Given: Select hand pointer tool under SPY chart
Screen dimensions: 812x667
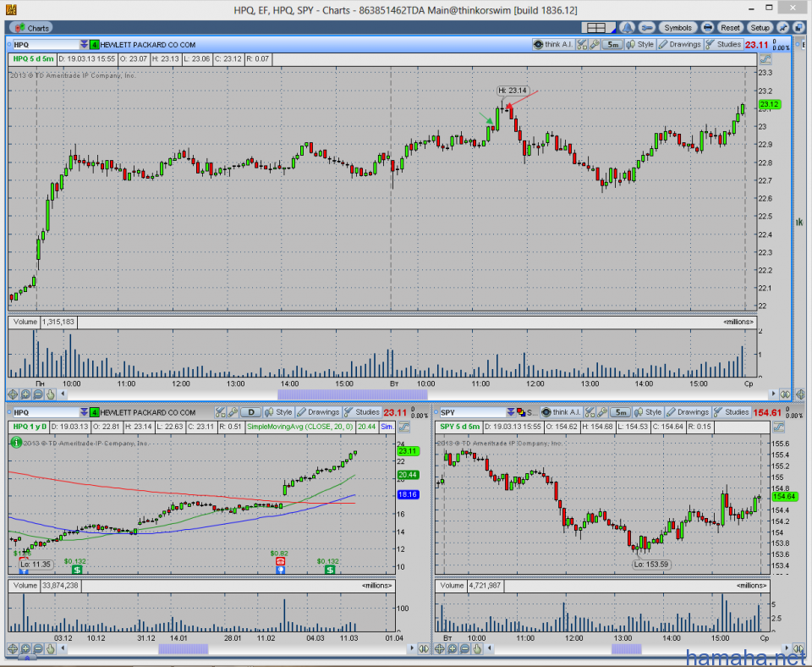Looking at the screenshot, I should click(x=477, y=649).
